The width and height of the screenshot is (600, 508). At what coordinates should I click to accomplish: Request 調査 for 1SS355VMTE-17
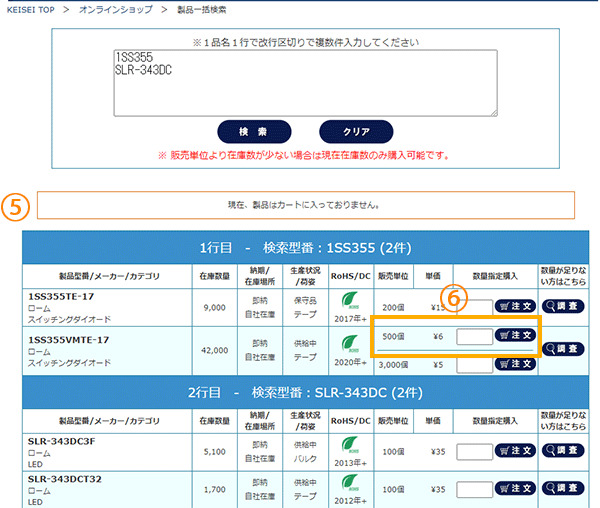point(563,349)
